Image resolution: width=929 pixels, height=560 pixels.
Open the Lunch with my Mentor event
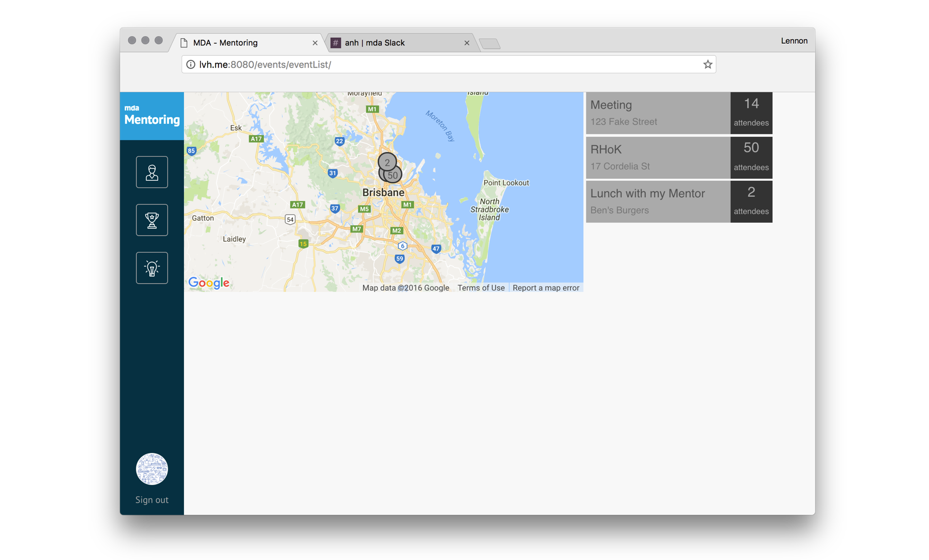pos(657,201)
